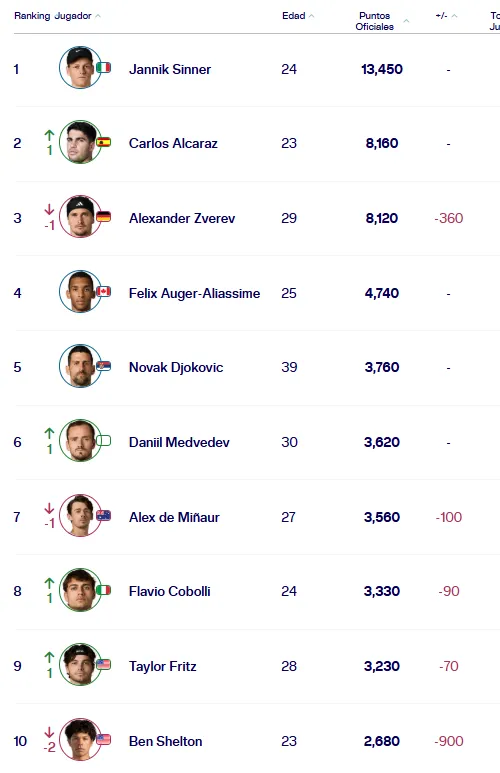Sort by +/- column arrow
This screenshot has height=773, width=500.
pyautogui.click(x=454, y=16)
